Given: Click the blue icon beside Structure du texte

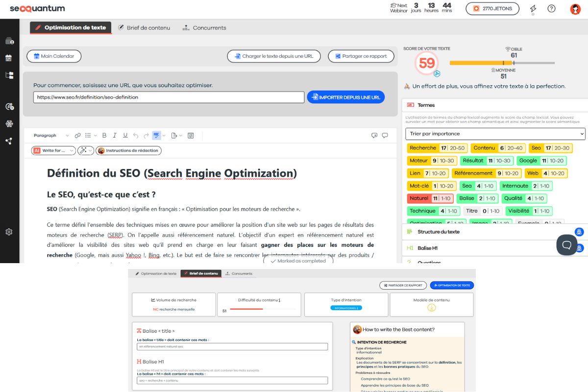Looking at the screenshot, I should 579,232.
